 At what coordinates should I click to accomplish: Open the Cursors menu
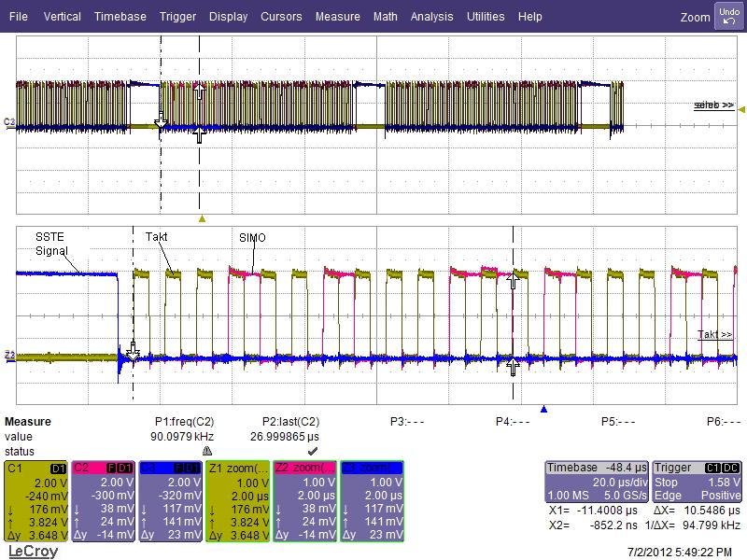click(x=281, y=17)
